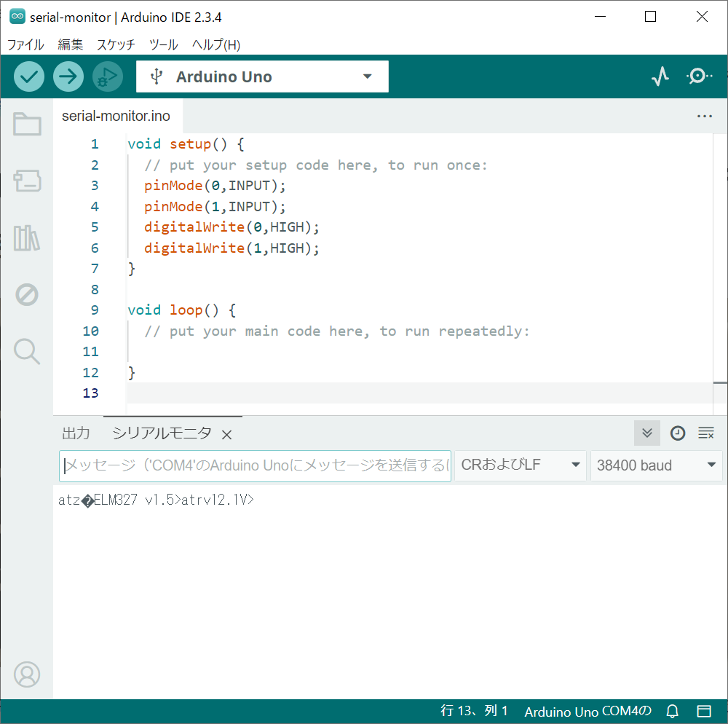The width and height of the screenshot is (728, 724).
Task: Start debugging with the bug-play button
Action: click(x=108, y=76)
